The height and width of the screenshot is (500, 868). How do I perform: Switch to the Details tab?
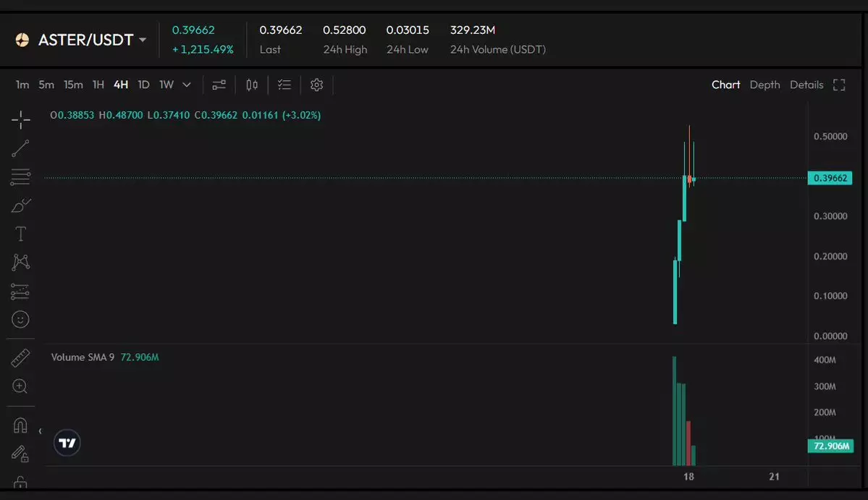point(806,85)
